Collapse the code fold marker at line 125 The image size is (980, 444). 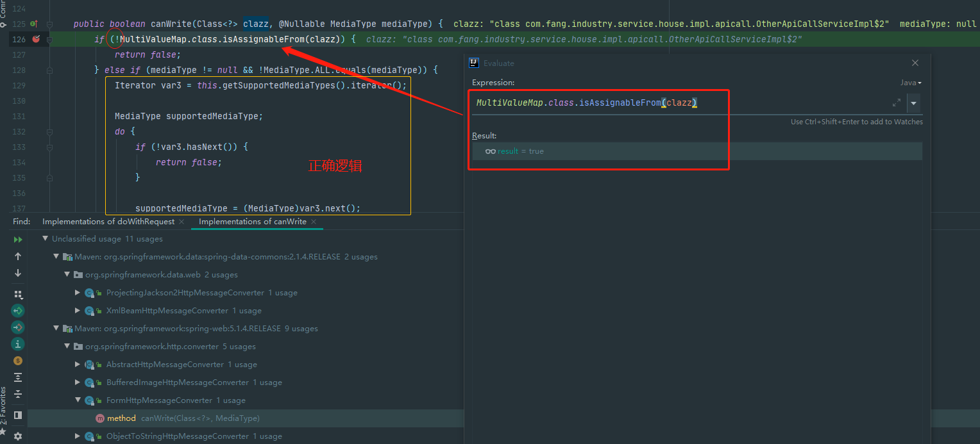pos(49,24)
